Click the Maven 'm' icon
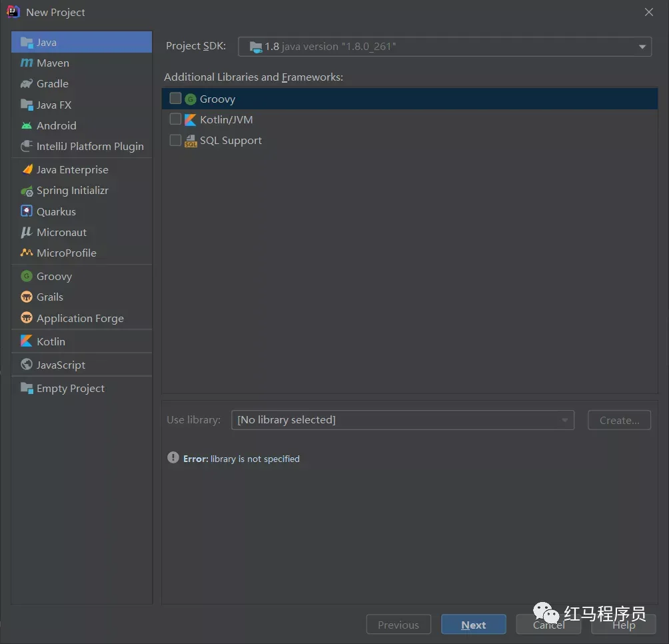Viewport: 669px width, 644px height. click(27, 63)
